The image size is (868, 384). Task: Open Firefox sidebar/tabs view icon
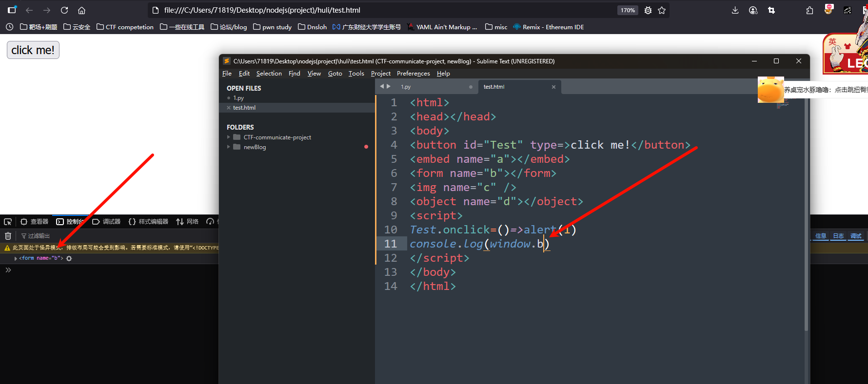click(12, 10)
